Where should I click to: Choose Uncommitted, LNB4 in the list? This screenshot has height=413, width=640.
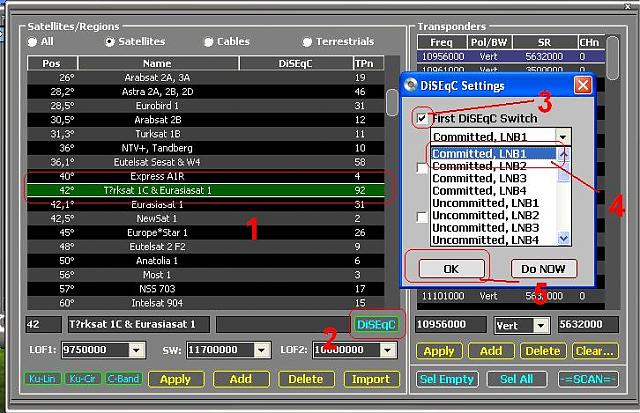[493, 240]
